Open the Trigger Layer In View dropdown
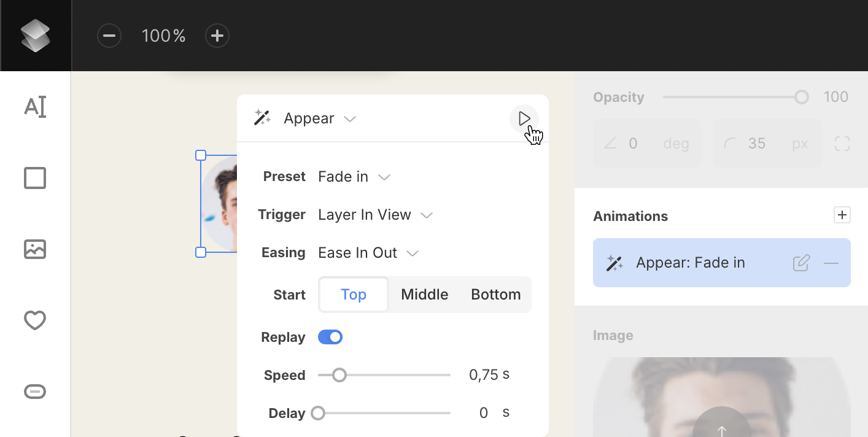The height and width of the screenshot is (437, 868). pyautogui.click(x=376, y=215)
